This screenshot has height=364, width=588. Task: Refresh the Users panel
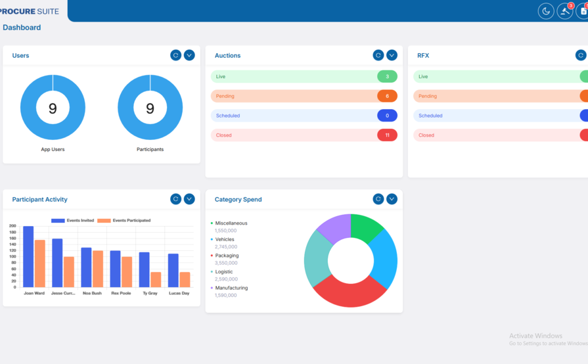(175, 55)
